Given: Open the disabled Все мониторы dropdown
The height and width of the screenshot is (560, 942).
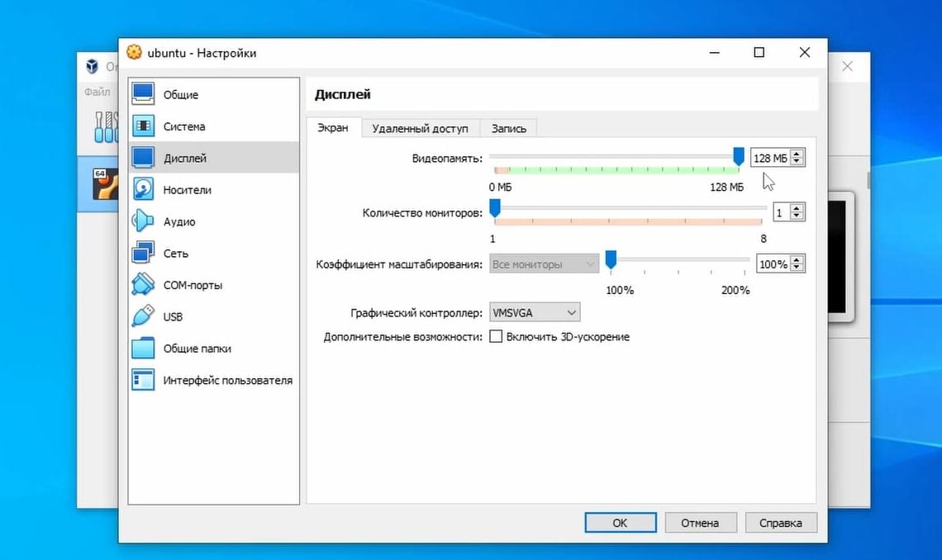Looking at the screenshot, I should point(544,263).
